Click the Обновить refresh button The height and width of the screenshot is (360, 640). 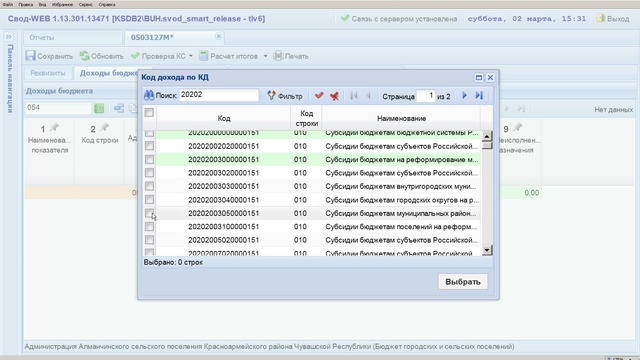(x=102, y=56)
